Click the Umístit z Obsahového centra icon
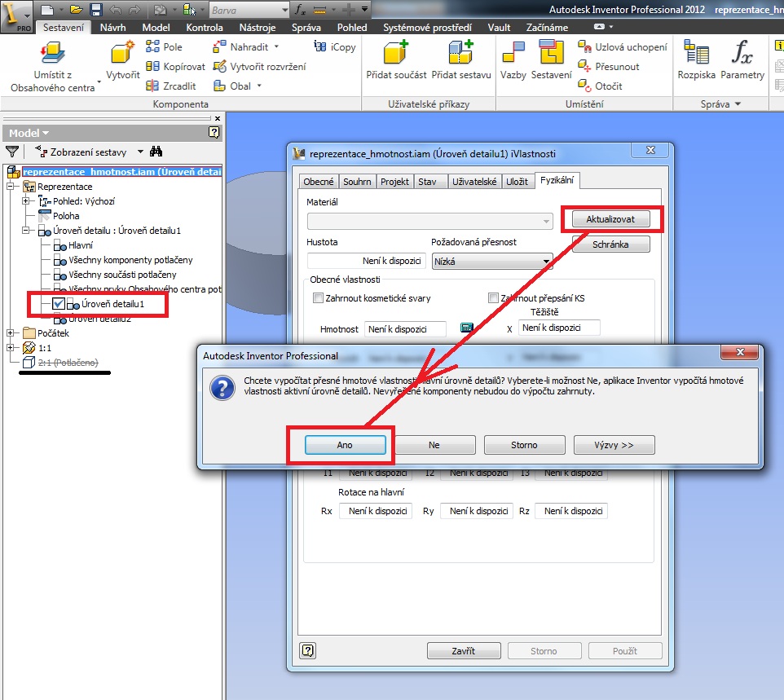The width and height of the screenshot is (784, 700). tap(51, 55)
